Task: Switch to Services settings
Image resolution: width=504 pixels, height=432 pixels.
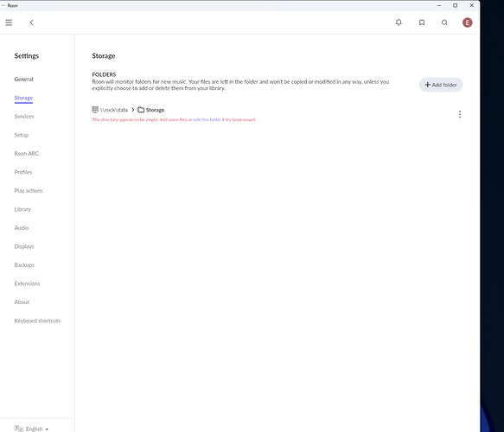Action: [24, 117]
